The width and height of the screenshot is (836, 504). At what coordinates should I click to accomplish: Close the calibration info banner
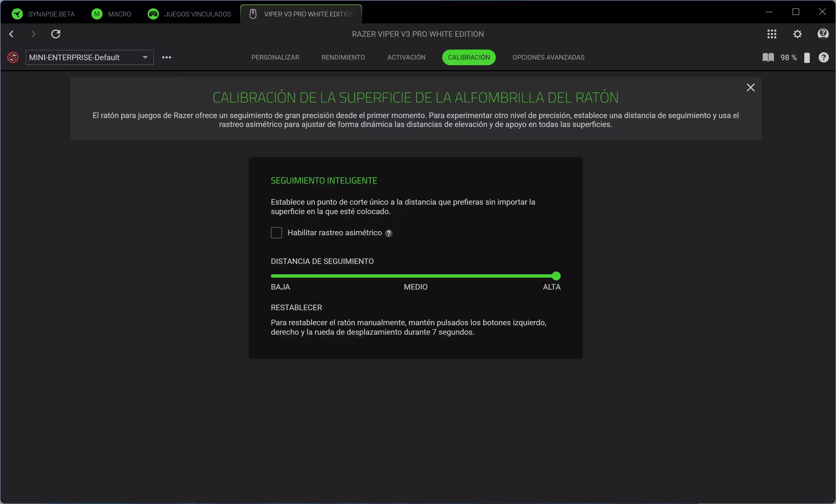pyautogui.click(x=750, y=87)
